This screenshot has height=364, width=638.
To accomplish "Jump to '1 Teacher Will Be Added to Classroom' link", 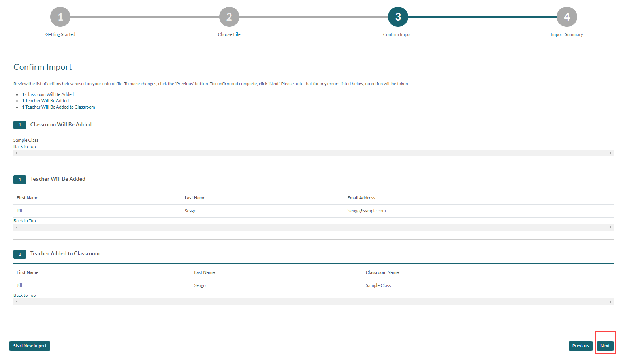I will [x=58, y=107].
